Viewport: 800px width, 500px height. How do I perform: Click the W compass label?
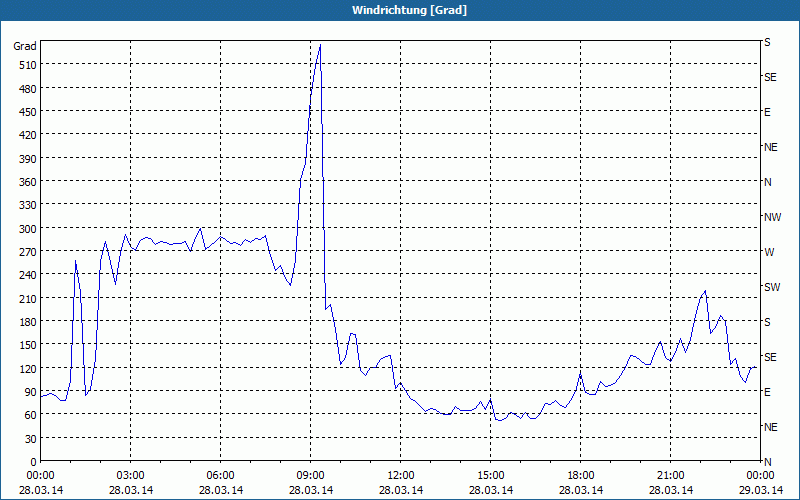(x=769, y=252)
